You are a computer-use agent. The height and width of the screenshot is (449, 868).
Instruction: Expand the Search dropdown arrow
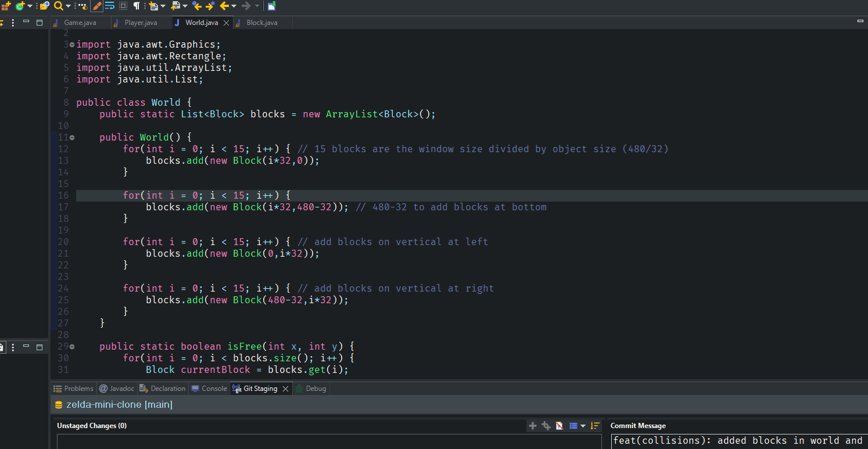[68, 6]
